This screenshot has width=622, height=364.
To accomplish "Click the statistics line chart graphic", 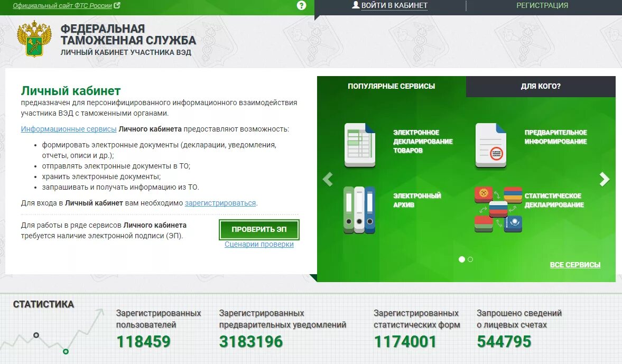I will click(x=52, y=332).
